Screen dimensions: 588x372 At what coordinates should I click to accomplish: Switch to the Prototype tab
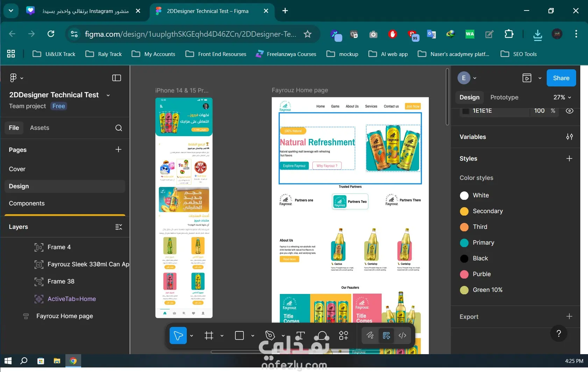coord(504,97)
